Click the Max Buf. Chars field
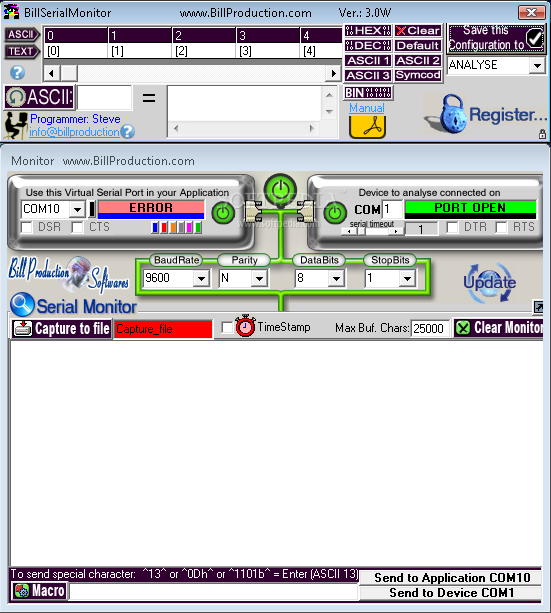 tap(430, 328)
